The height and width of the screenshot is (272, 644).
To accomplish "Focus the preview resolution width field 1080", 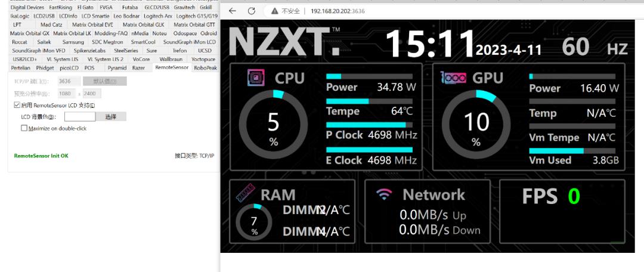I will pyautogui.click(x=67, y=93).
